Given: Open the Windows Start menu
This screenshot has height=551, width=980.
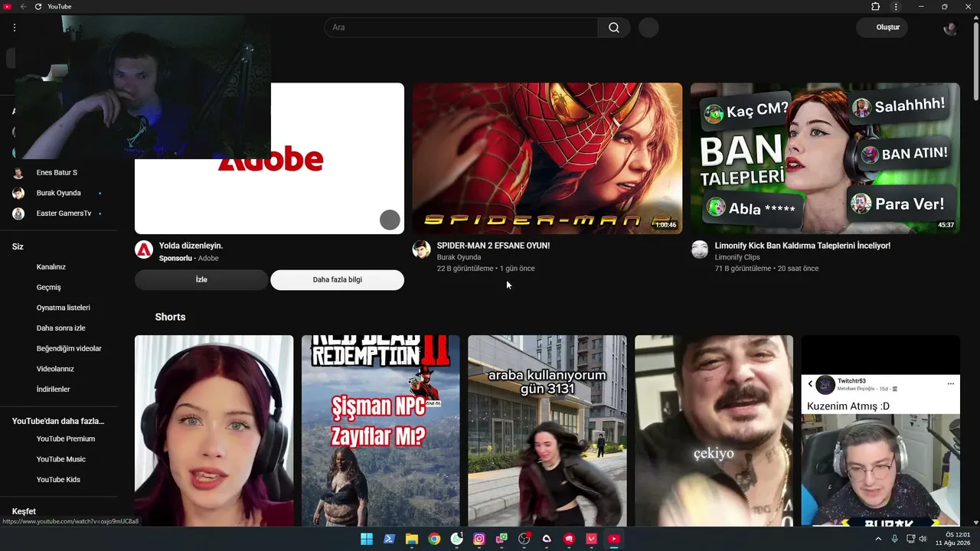Looking at the screenshot, I should [x=367, y=539].
